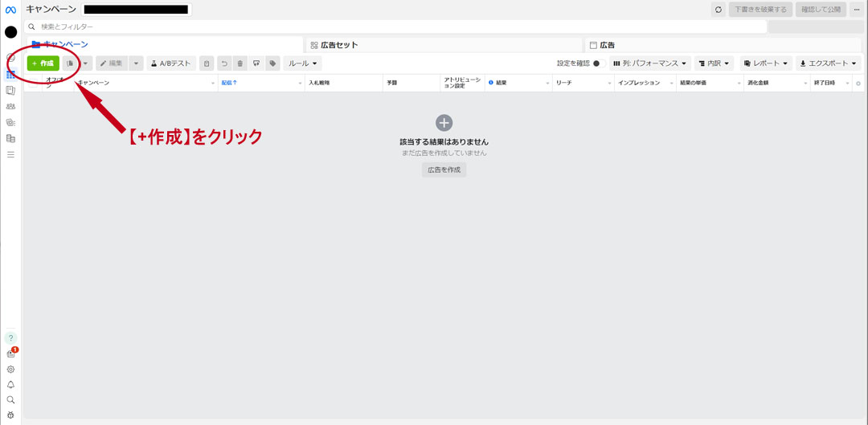Open the レポート dropdown
The width and height of the screenshot is (868, 425).
tap(766, 63)
